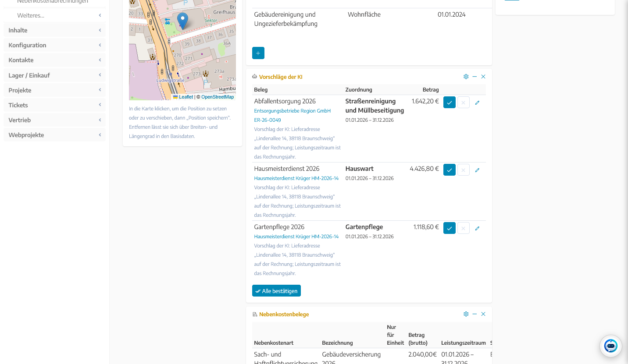Open Hausmeisterdienst Krüger link under Gartenpflege 2026
Screen dimensions: 628x364
(x=296, y=237)
